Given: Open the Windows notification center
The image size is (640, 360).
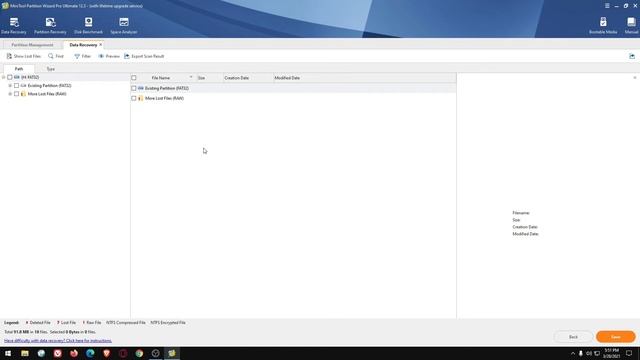Looking at the screenshot, I should tap(629, 353).
